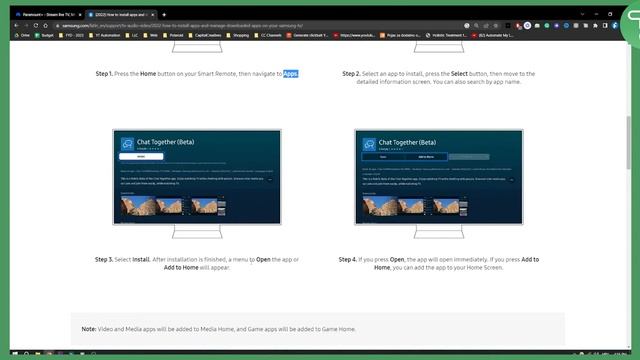
Task: Open the blue profile avatar
Action: coord(615,25)
